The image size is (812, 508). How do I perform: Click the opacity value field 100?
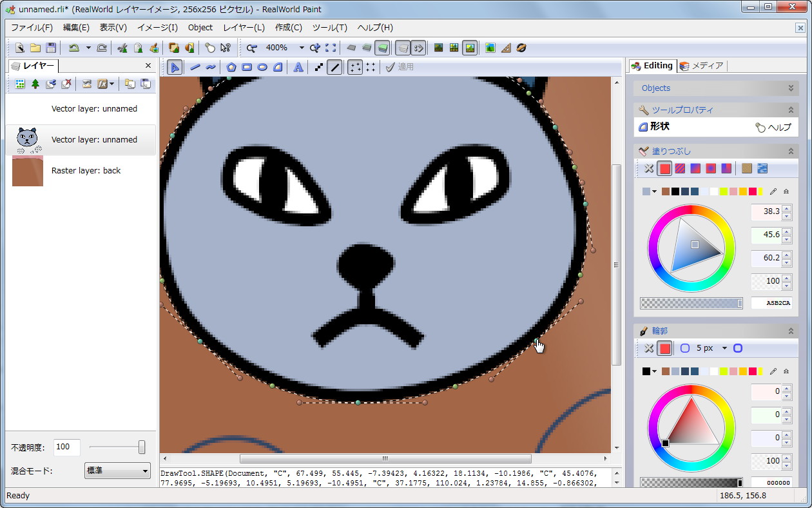coord(67,447)
